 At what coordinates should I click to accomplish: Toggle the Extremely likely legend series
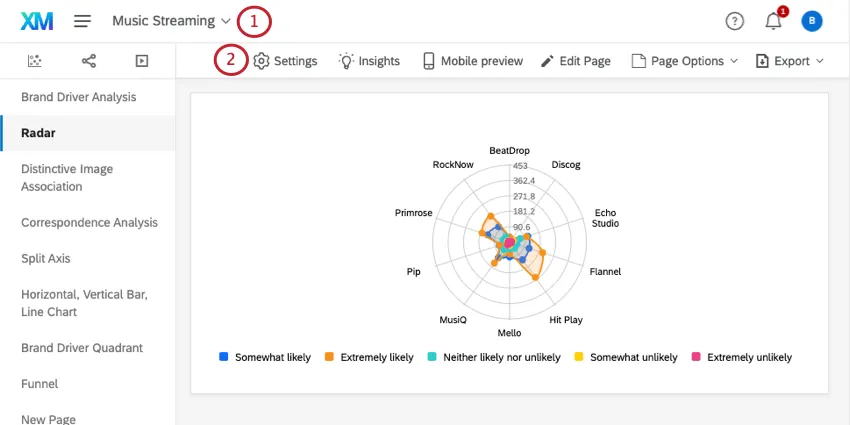369,357
